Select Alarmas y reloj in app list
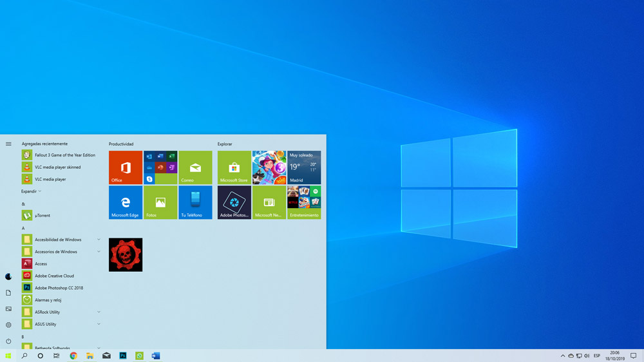644x362 pixels. pos(48,300)
